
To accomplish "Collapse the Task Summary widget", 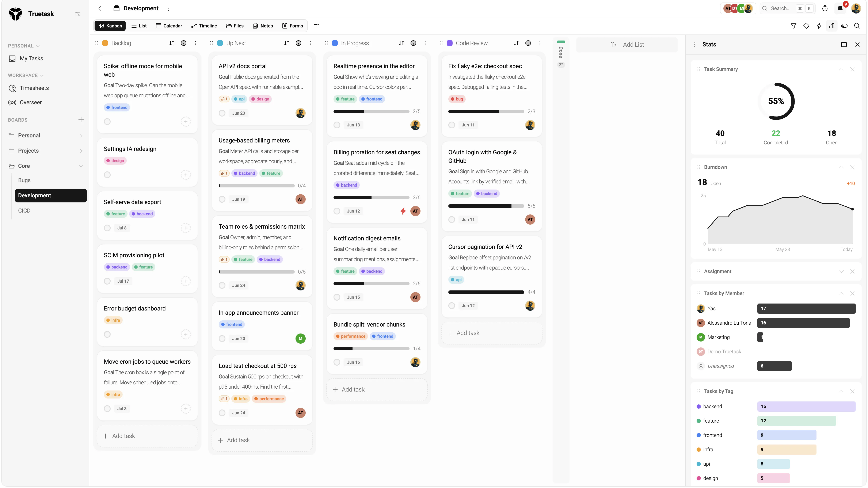I will [x=841, y=69].
